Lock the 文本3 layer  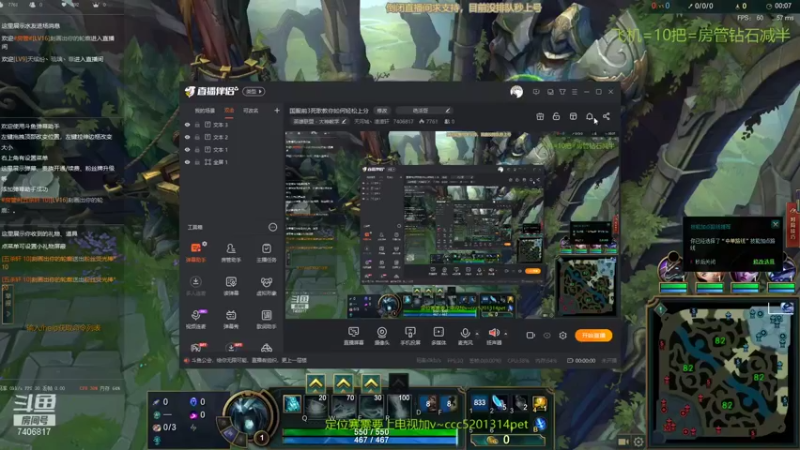(197, 124)
